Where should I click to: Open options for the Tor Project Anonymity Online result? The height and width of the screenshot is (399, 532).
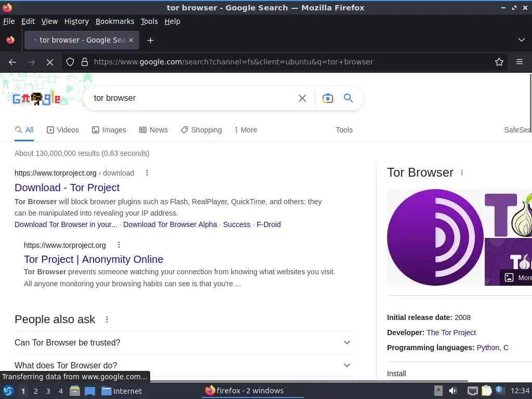point(119,245)
